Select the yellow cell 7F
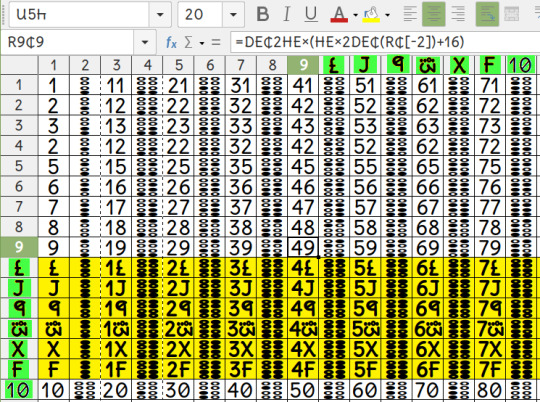Viewport: 540px width, 402px height. 490,369
